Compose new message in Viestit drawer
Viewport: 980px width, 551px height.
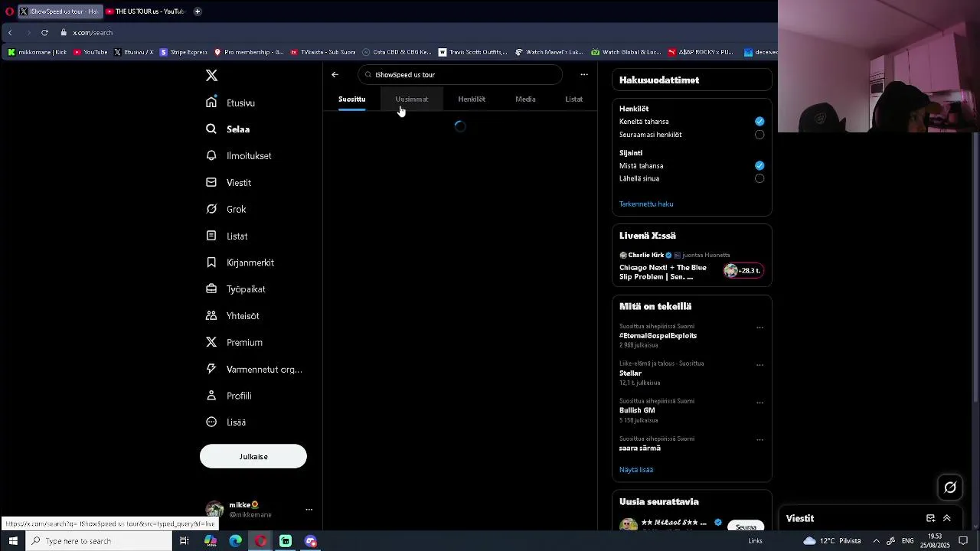point(930,518)
